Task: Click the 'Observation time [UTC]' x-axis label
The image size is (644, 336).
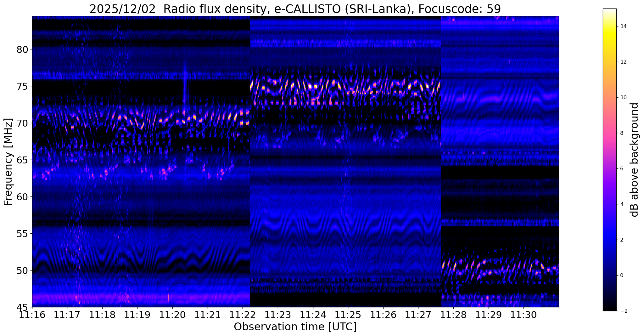Action: (295, 327)
